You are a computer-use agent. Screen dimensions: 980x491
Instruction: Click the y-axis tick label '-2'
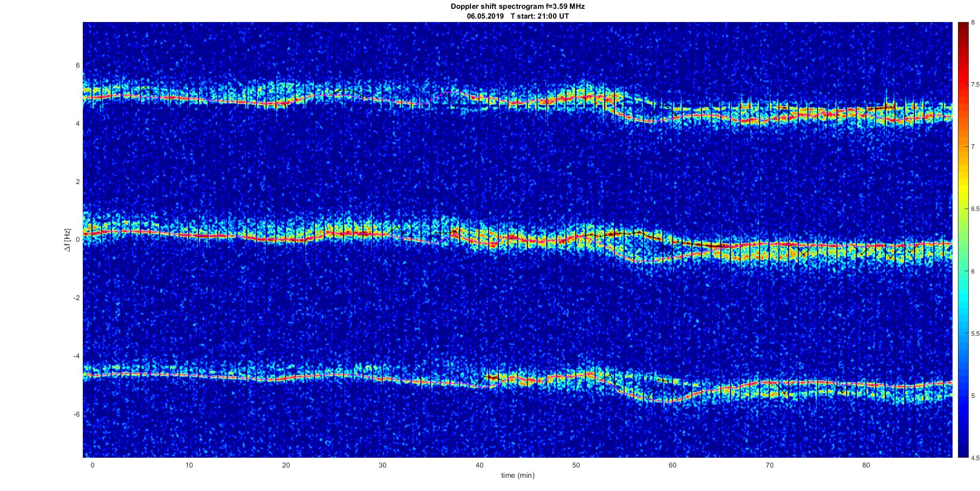click(x=76, y=298)
